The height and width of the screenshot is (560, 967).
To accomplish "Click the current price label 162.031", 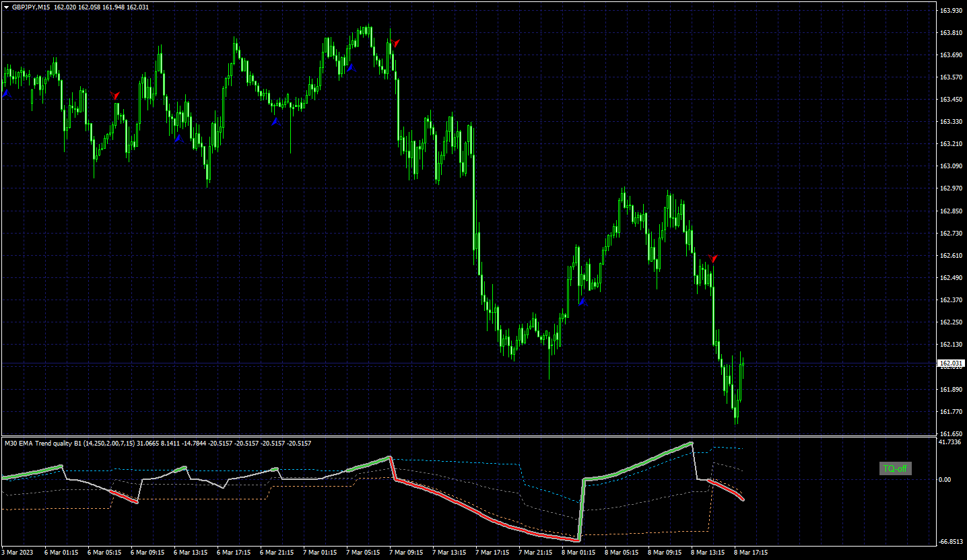I will (951, 363).
